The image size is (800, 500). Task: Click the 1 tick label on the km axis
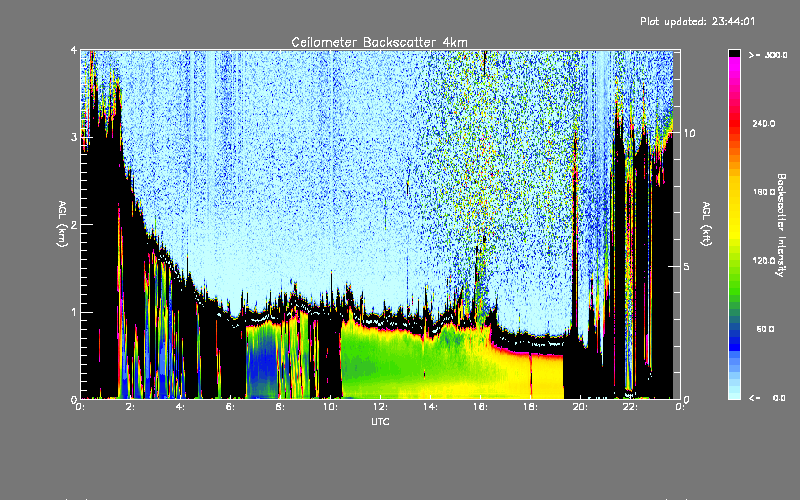[x=74, y=312]
